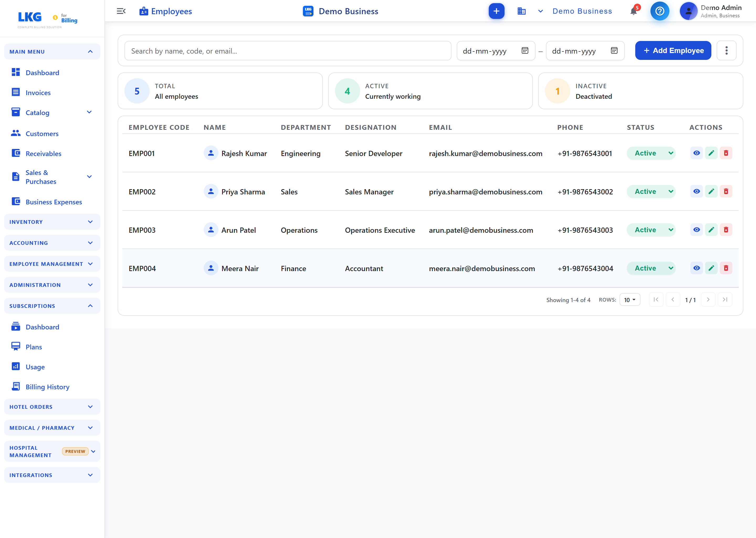
Task: Open the Active status dropdown for Arun Patel
Action: pos(651,230)
